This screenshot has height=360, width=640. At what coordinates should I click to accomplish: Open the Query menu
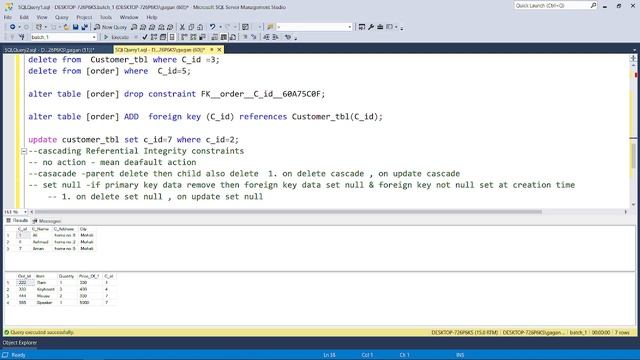pyautogui.click(x=62, y=17)
